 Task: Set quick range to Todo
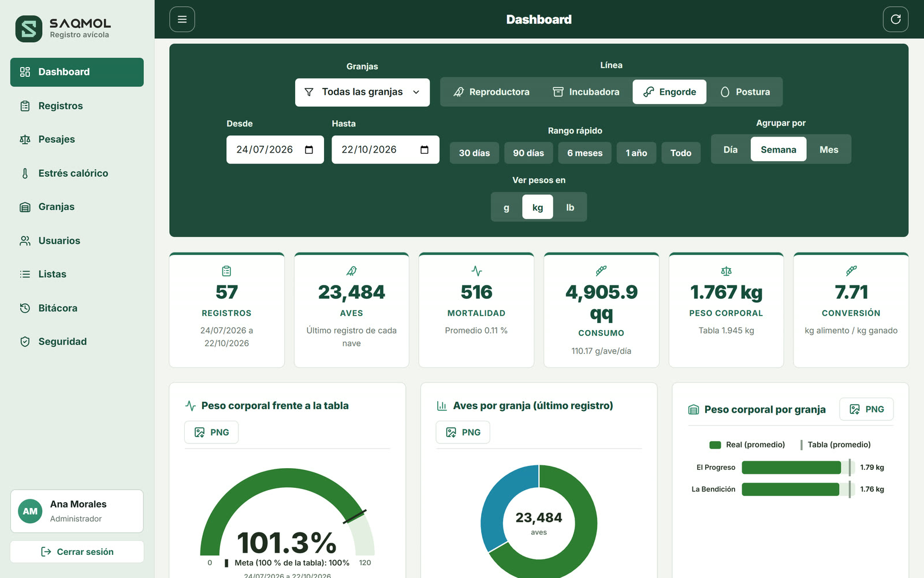[x=681, y=153]
